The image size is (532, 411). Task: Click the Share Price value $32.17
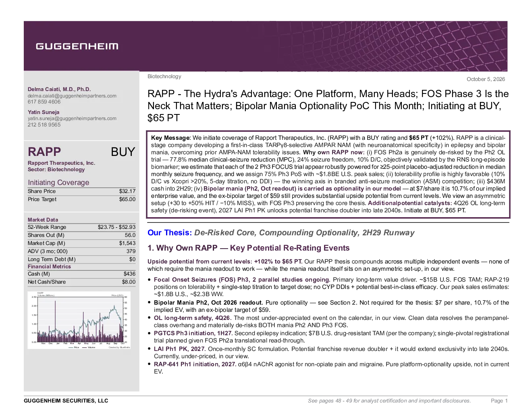coord(127,191)
